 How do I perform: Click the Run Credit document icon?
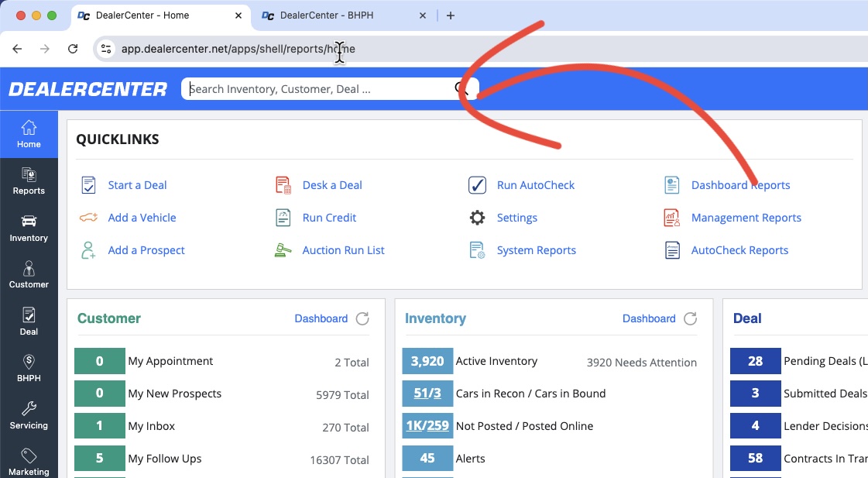[283, 218]
